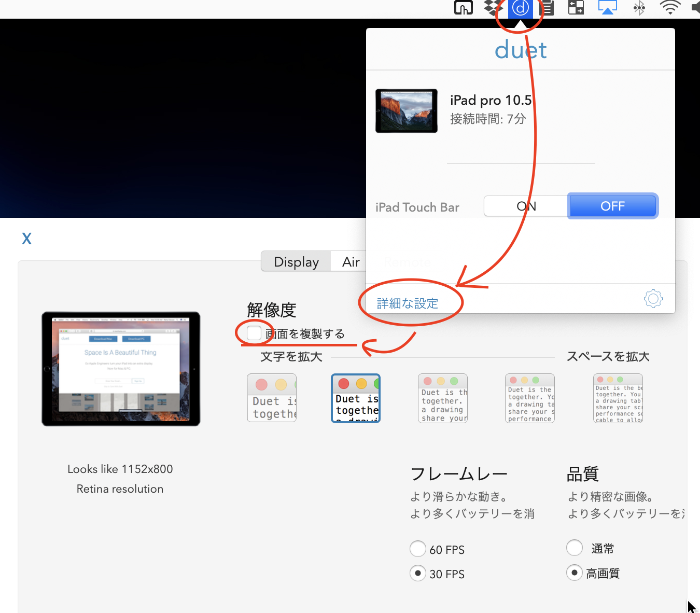This screenshot has width=700, height=613.
Task: Open the Bluetooth status menu
Action: [639, 8]
